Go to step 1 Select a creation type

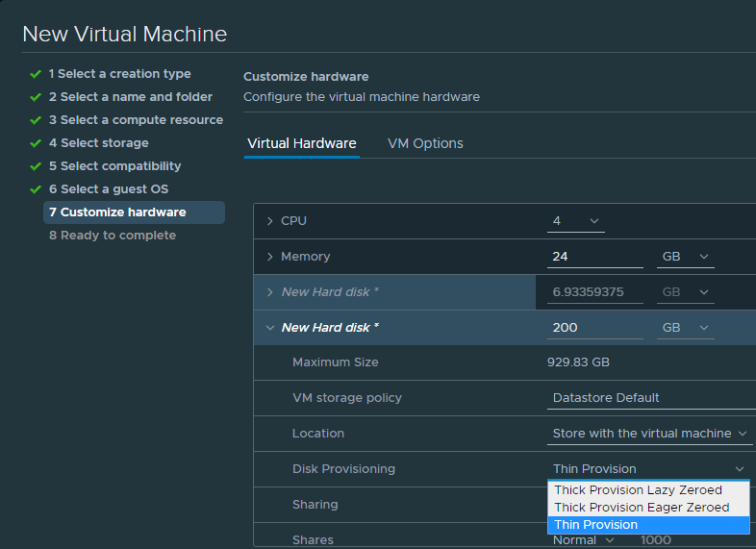click(x=119, y=74)
